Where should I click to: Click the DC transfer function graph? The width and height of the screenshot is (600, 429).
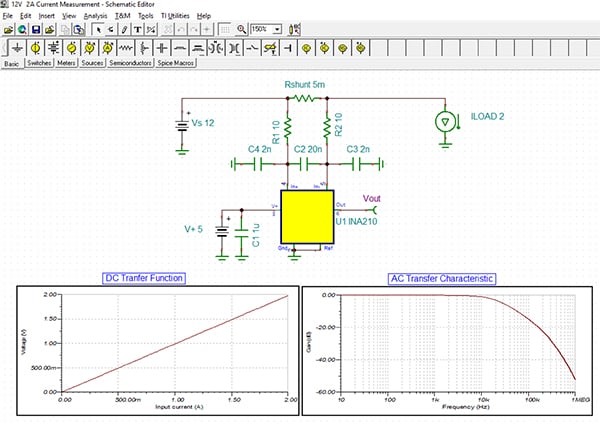tap(158, 351)
